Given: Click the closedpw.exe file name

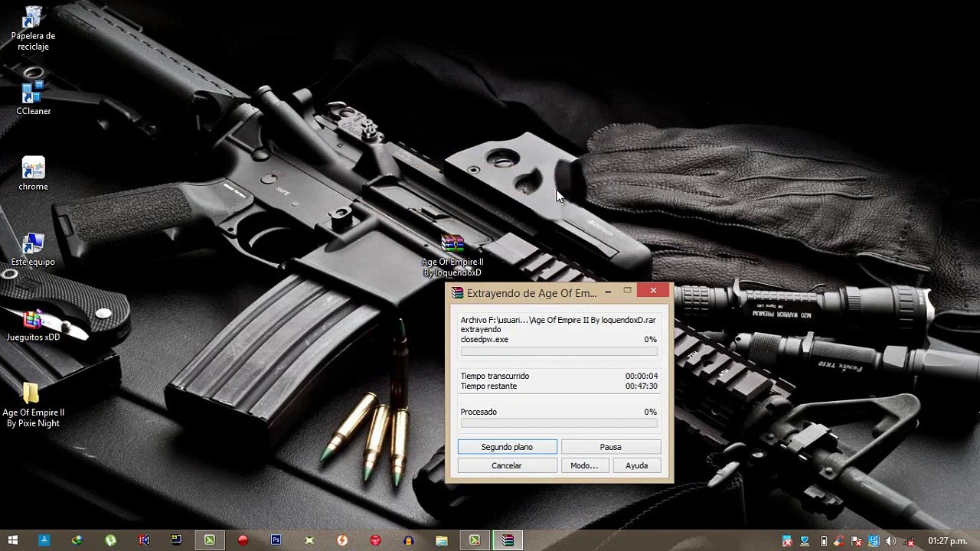Looking at the screenshot, I should [x=485, y=340].
